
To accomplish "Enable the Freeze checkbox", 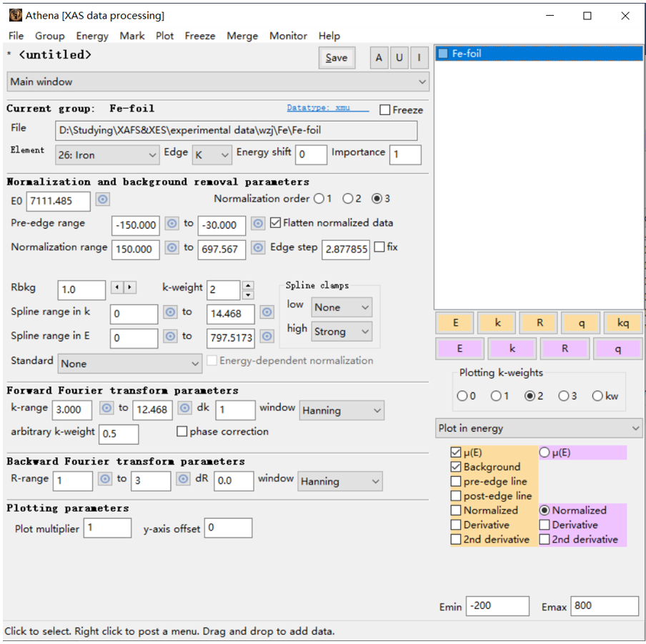I will 385,110.
